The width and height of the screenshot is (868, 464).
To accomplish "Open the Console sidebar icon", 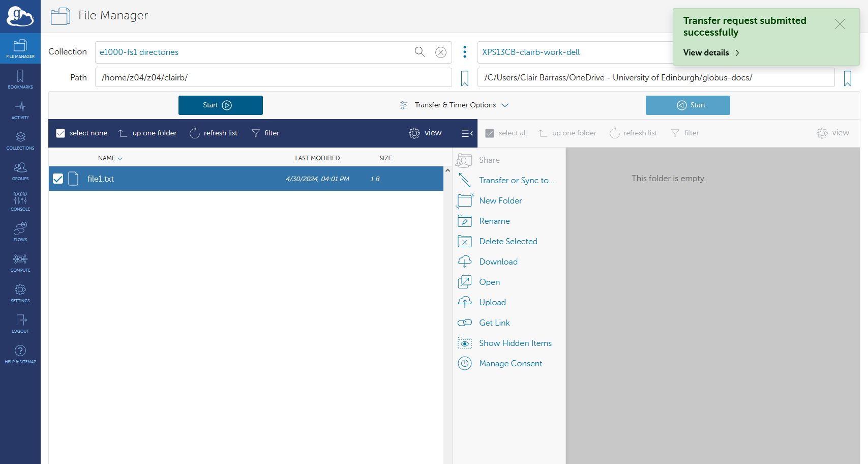I will (x=20, y=201).
